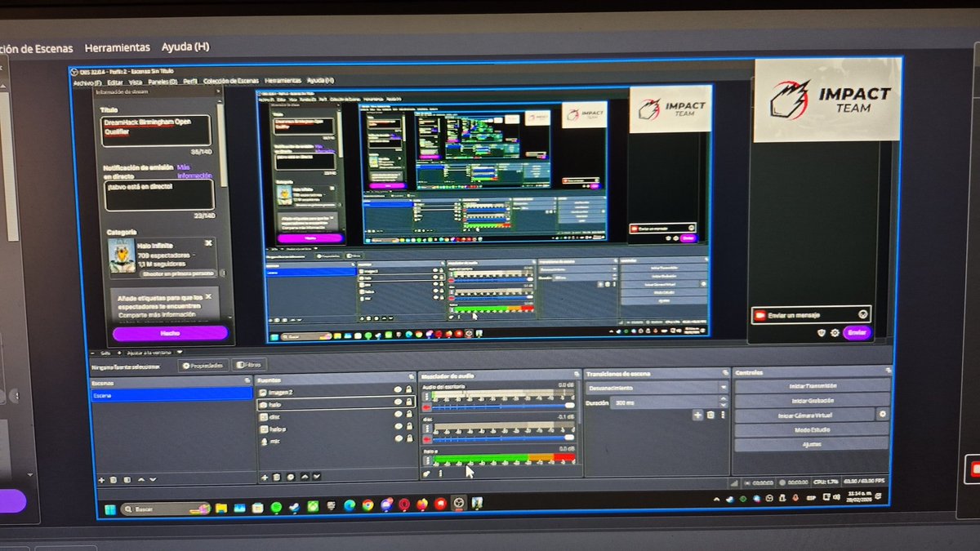
Task: Remove scene with Escenas trash icon
Action: [x=113, y=479]
